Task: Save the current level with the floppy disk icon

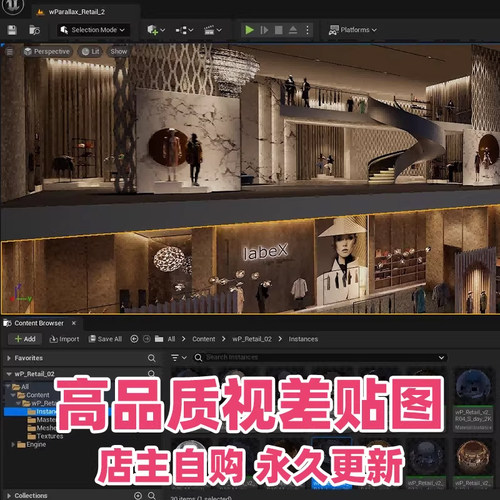Action: click(12, 30)
